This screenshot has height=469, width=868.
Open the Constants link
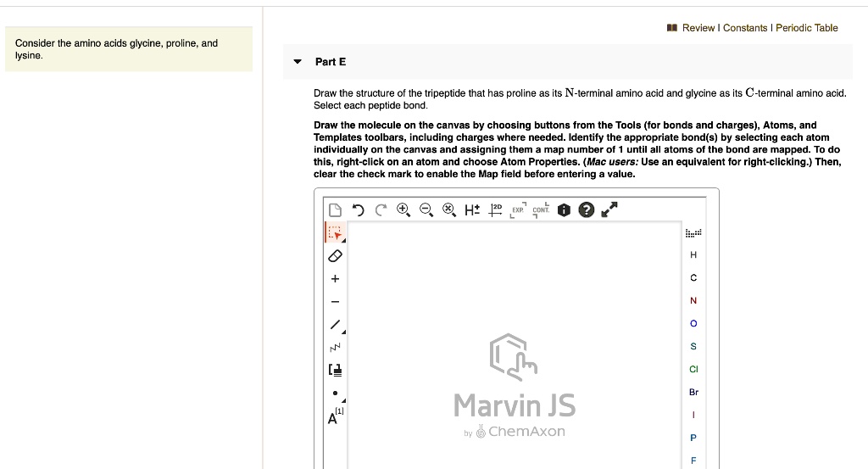(x=744, y=28)
